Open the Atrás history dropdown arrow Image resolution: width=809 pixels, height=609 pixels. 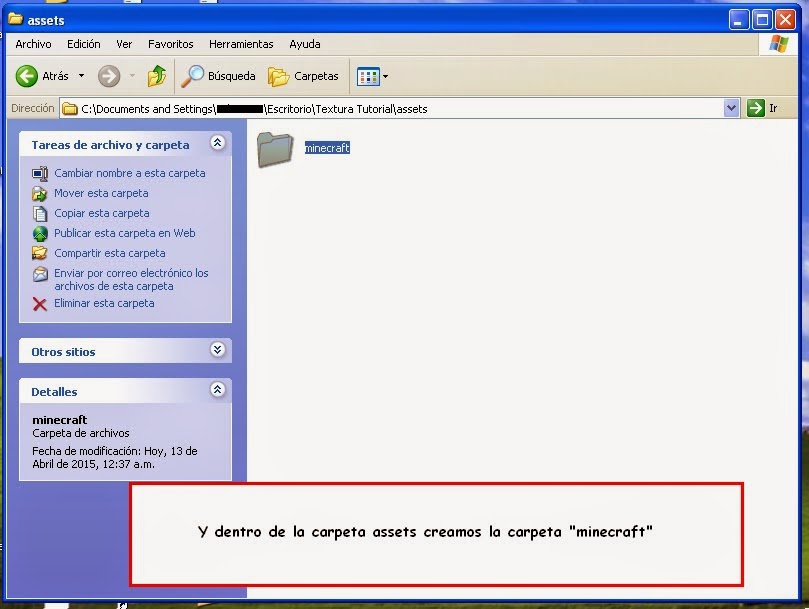[81, 76]
